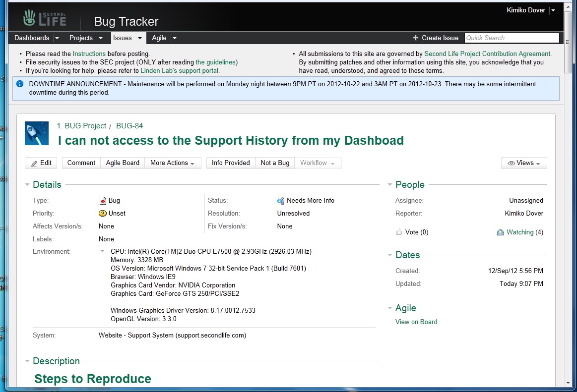Collapse the Agile section
577x392 pixels.
pyautogui.click(x=389, y=308)
